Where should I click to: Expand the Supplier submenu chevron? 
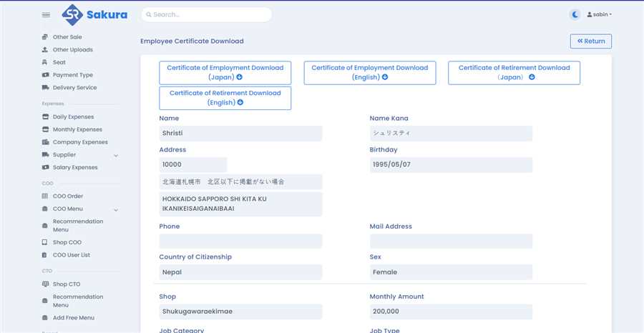click(x=116, y=155)
